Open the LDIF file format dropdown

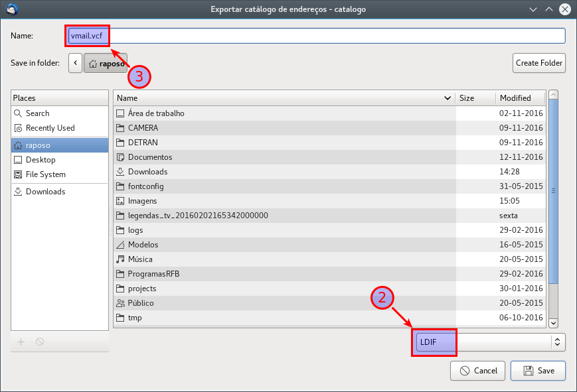click(489, 342)
